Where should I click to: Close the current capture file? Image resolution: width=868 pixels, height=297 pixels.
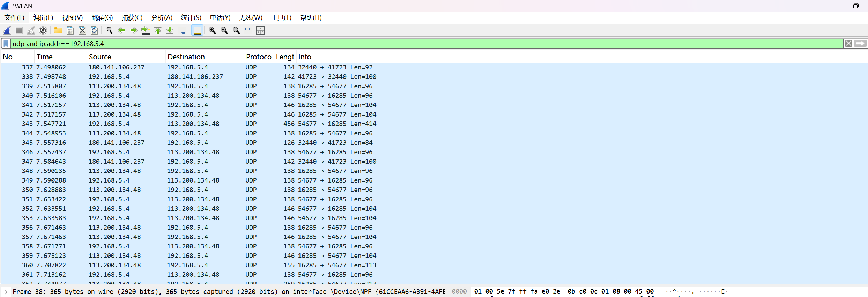(82, 30)
